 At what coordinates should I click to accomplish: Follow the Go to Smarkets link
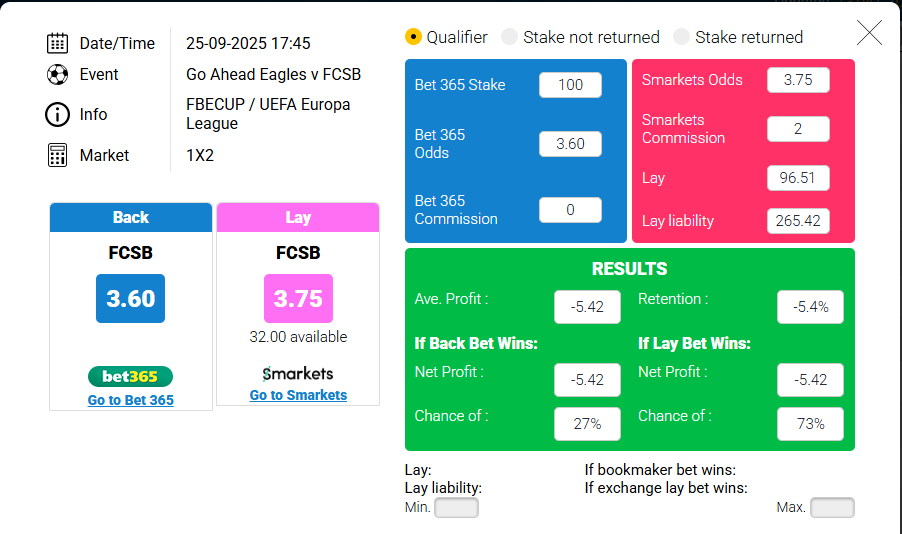[x=298, y=395]
